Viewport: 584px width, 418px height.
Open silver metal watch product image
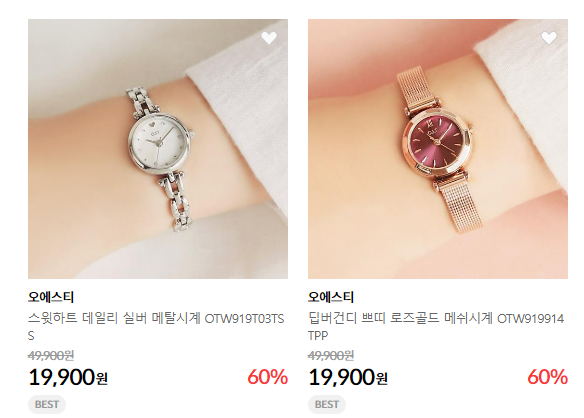[x=158, y=149]
